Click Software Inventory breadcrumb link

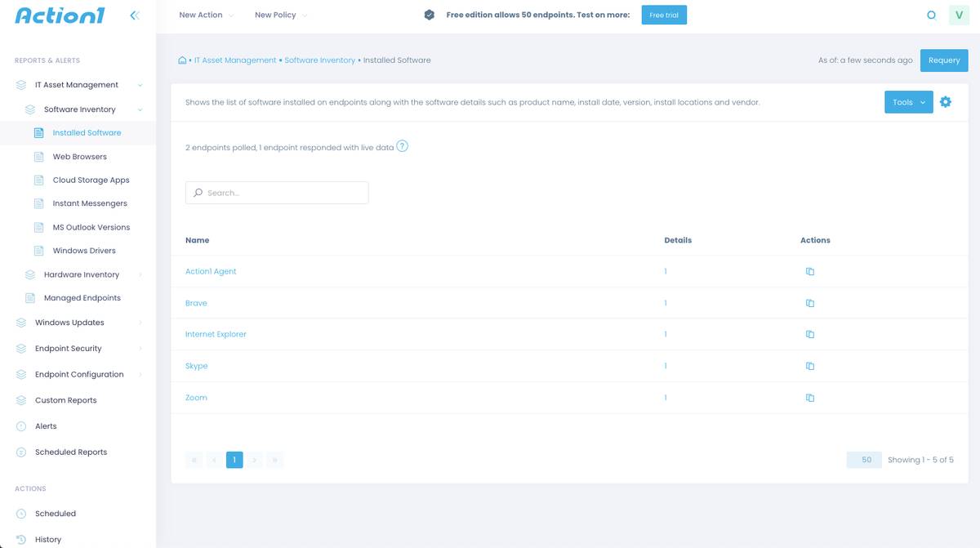(320, 60)
